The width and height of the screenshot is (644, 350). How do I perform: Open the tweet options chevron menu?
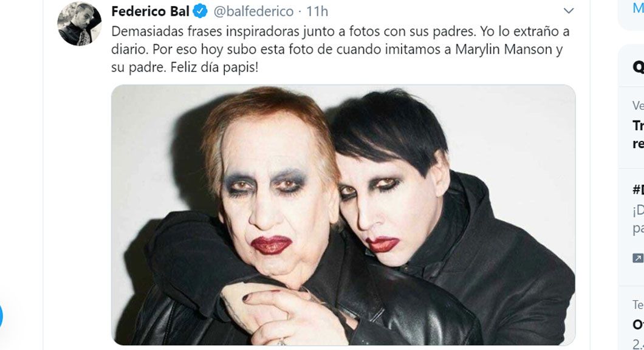pyautogui.click(x=569, y=11)
